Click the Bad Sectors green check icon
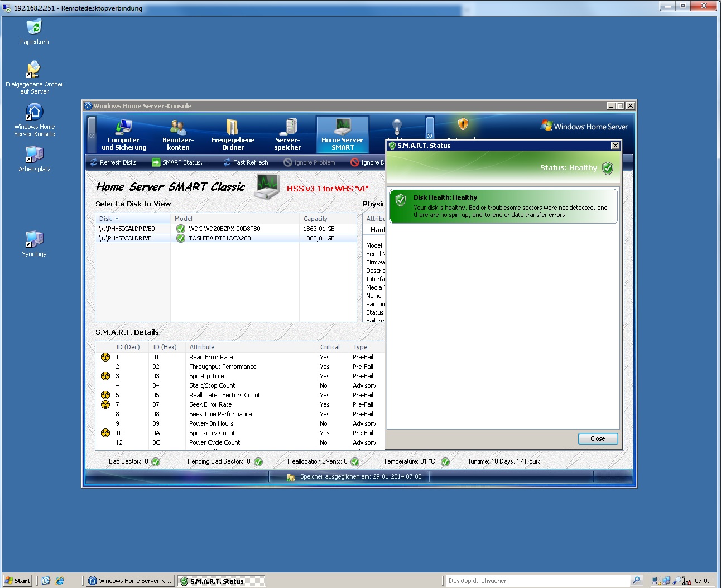 click(156, 462)
